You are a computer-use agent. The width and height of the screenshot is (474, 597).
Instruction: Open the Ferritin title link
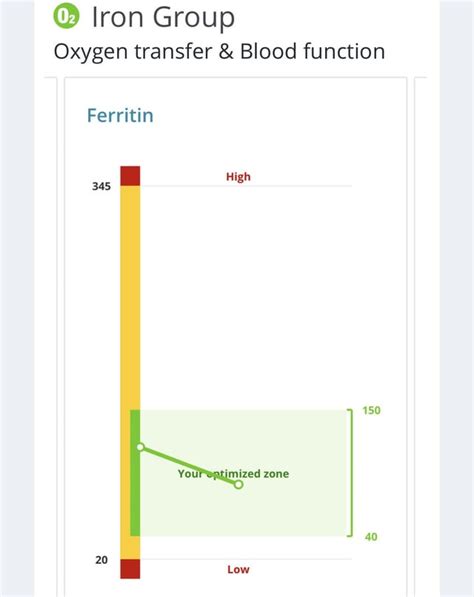(x=120, y=115)
